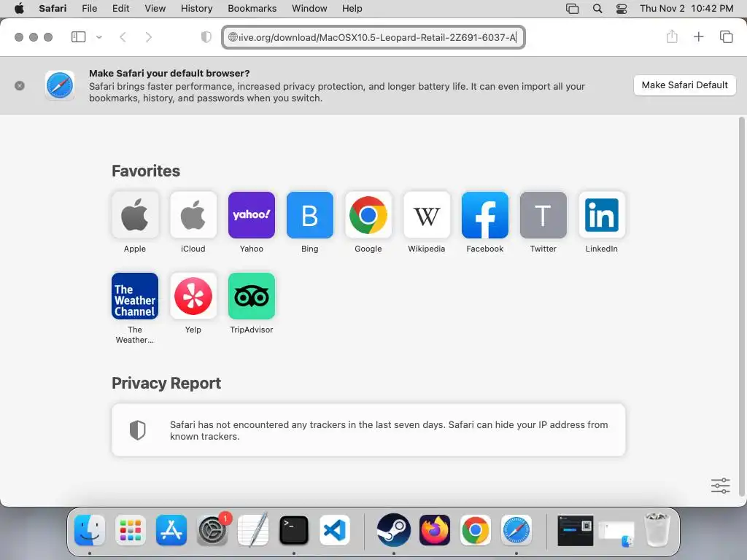Open Steam from the Dock
The image size is (747, 560).
(393, 530)
